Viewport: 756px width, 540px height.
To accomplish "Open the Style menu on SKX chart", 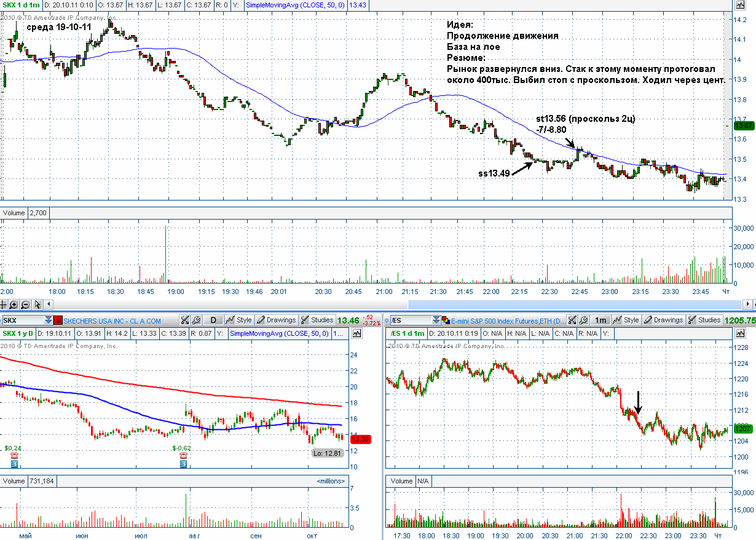I will click(239, 320).
